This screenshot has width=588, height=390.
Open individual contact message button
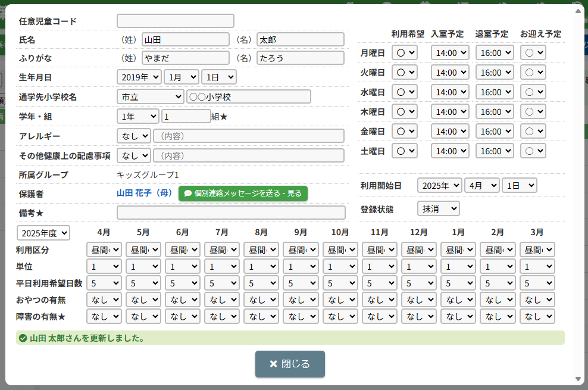[243, 194]
